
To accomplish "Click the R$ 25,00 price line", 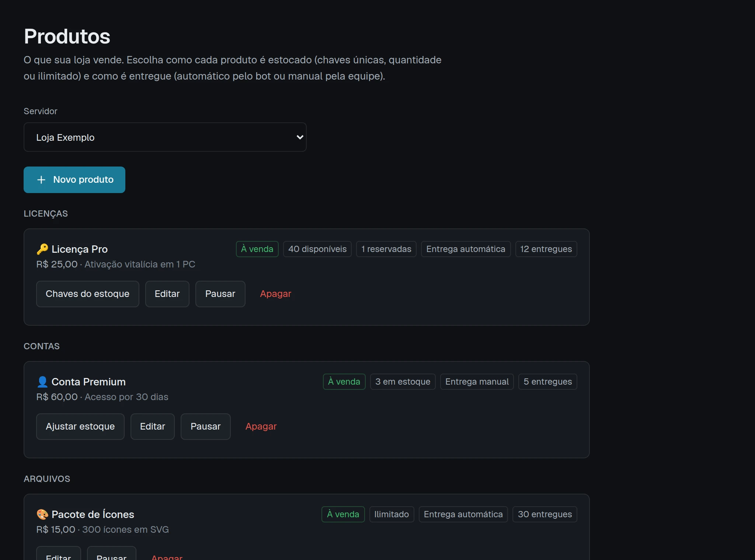I will click(116, 264).
